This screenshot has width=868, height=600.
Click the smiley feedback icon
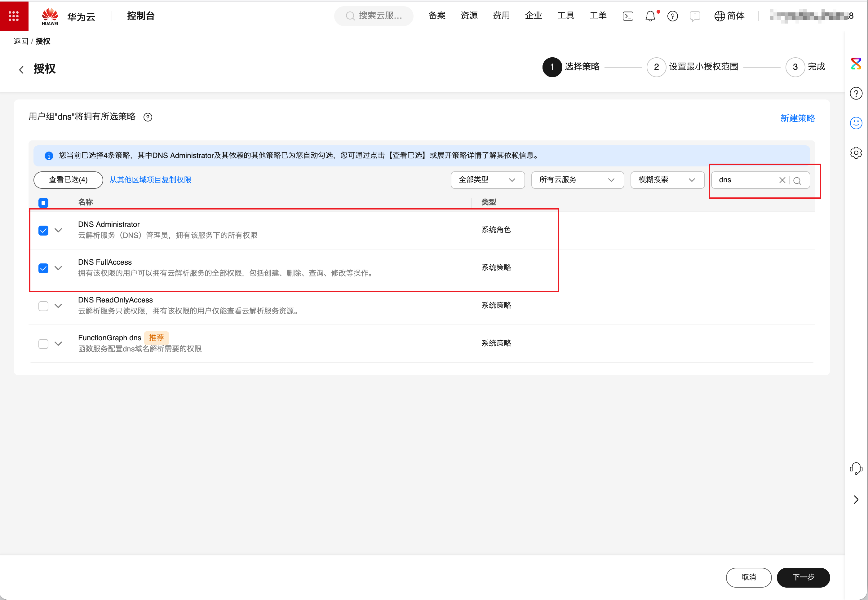(x=856, y=123)
